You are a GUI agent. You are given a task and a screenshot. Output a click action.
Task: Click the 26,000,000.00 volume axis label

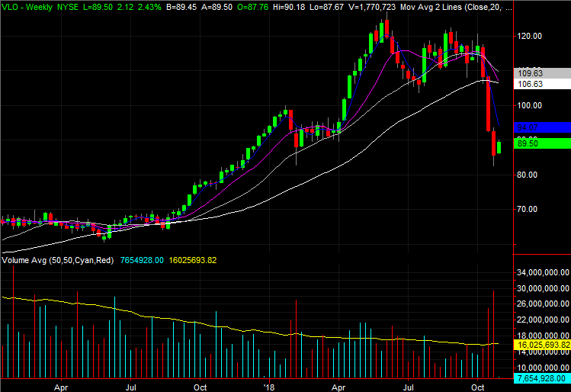(x=543, y=304)
